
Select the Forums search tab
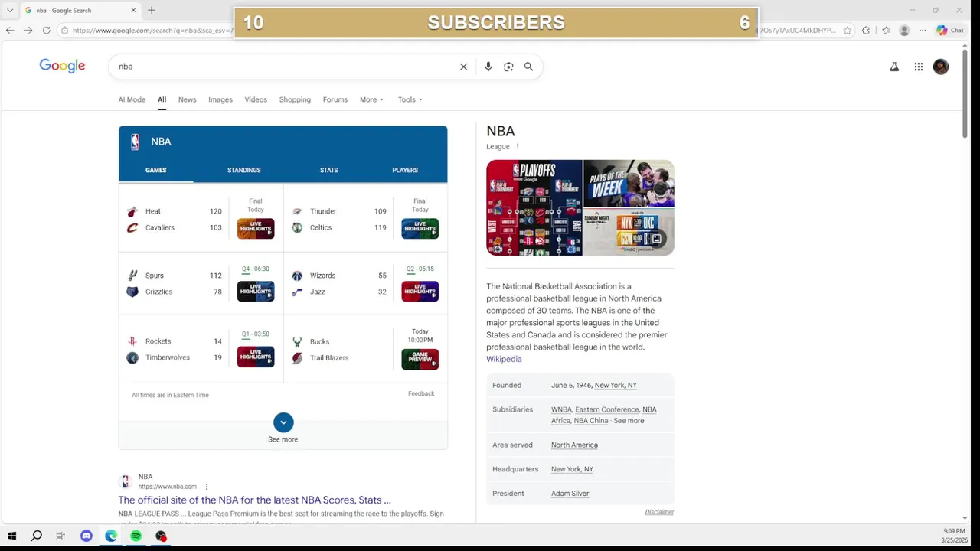tap(335, 99)
